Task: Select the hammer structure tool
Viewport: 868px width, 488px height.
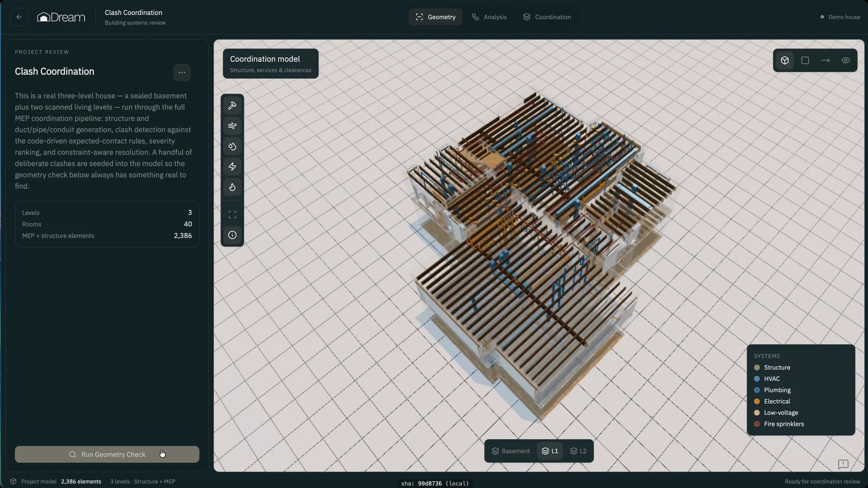Action: click(x=232, y=106)
